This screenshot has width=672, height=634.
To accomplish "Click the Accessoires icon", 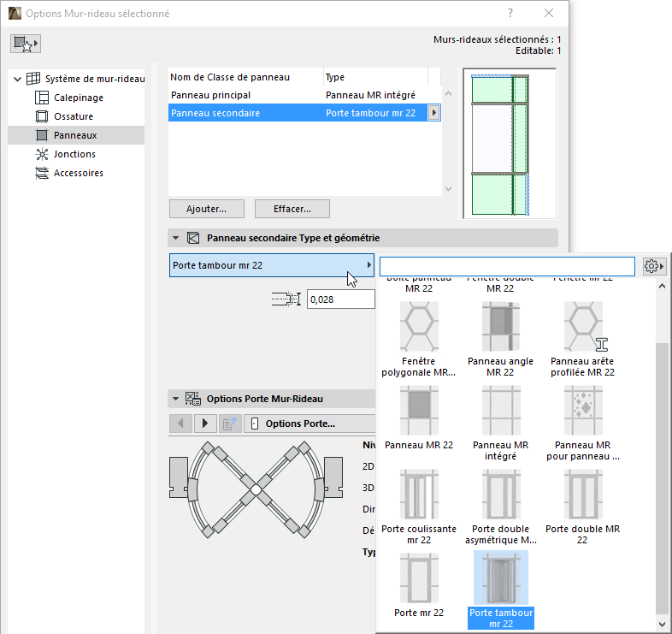I will pos(42,173).
